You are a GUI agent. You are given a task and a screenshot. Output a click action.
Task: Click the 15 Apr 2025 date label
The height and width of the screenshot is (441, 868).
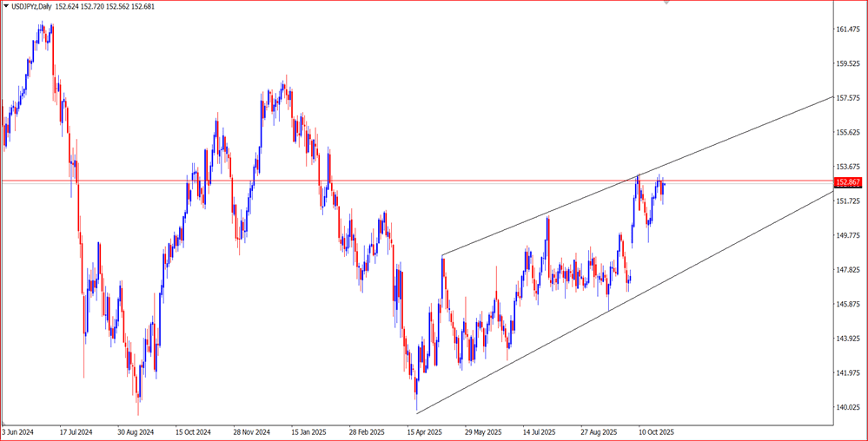[424, 431]
